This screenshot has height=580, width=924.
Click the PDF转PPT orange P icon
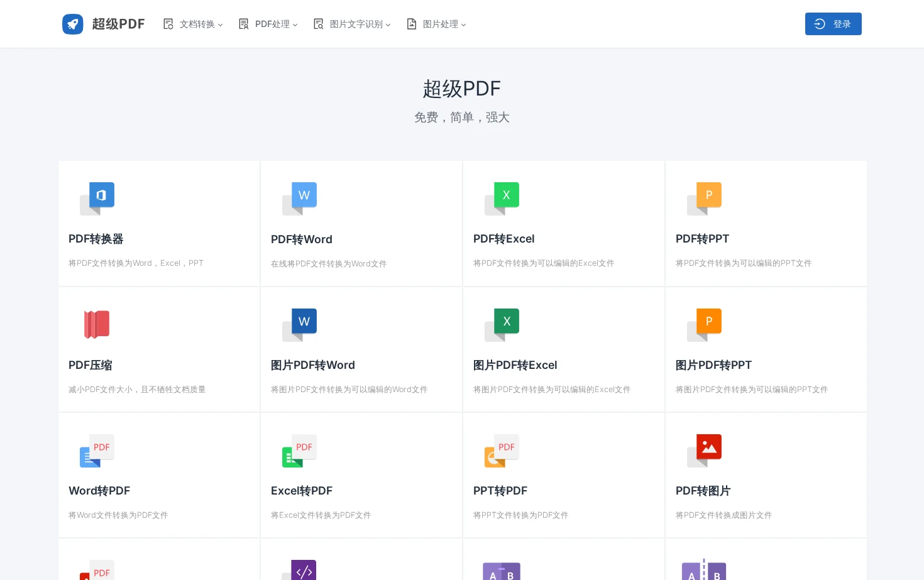[704, 199]
